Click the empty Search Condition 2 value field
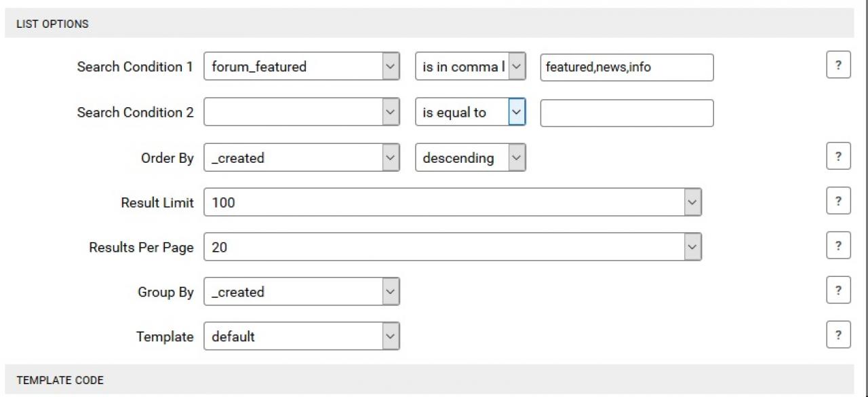868x397 pixels. tap(627, 113)
